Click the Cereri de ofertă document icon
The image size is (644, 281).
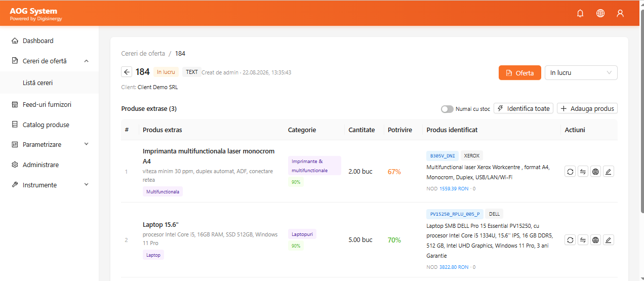pos(15,61)
